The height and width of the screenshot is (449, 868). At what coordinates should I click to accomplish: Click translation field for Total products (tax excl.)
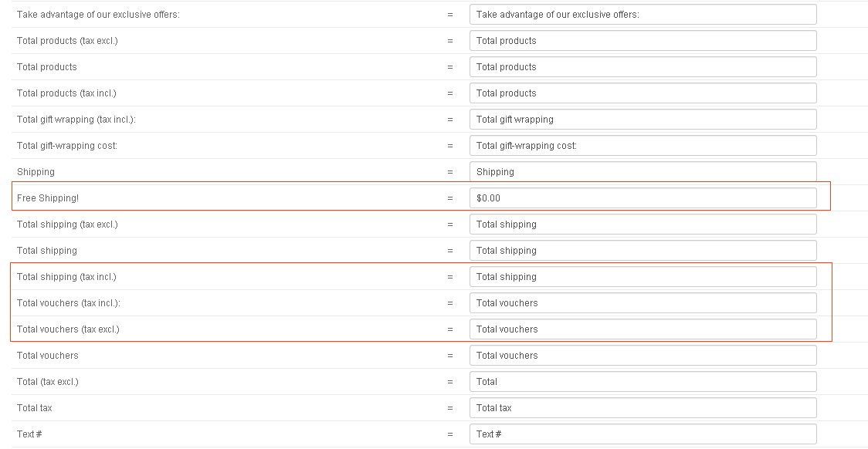(643, 41)
